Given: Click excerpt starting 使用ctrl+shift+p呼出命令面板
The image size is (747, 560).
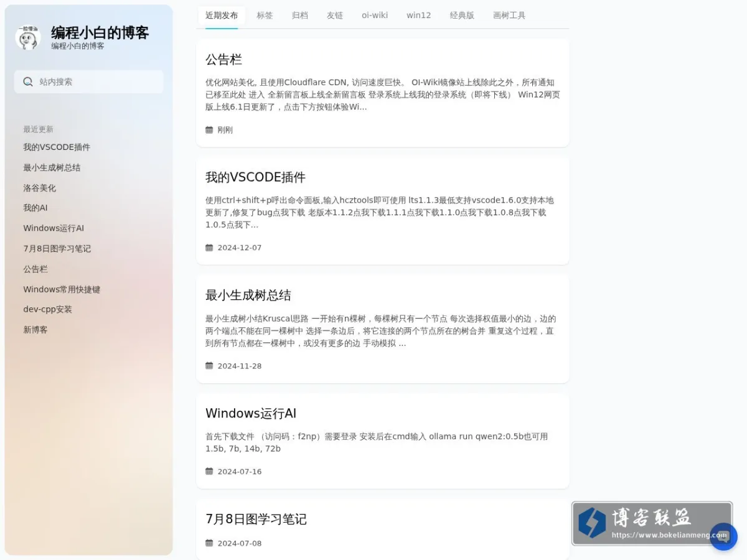Looking at the screenshot, I should [379, 213].
